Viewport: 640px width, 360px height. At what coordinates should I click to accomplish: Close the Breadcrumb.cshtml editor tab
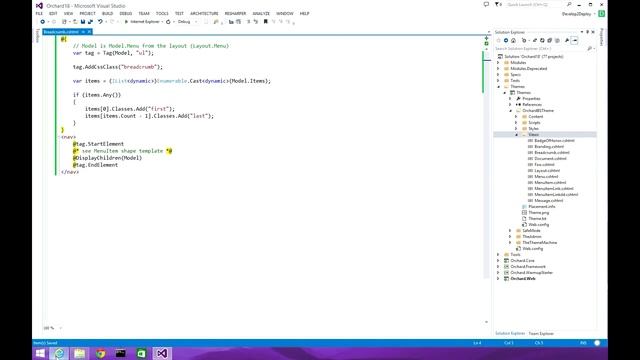(89, 32)
